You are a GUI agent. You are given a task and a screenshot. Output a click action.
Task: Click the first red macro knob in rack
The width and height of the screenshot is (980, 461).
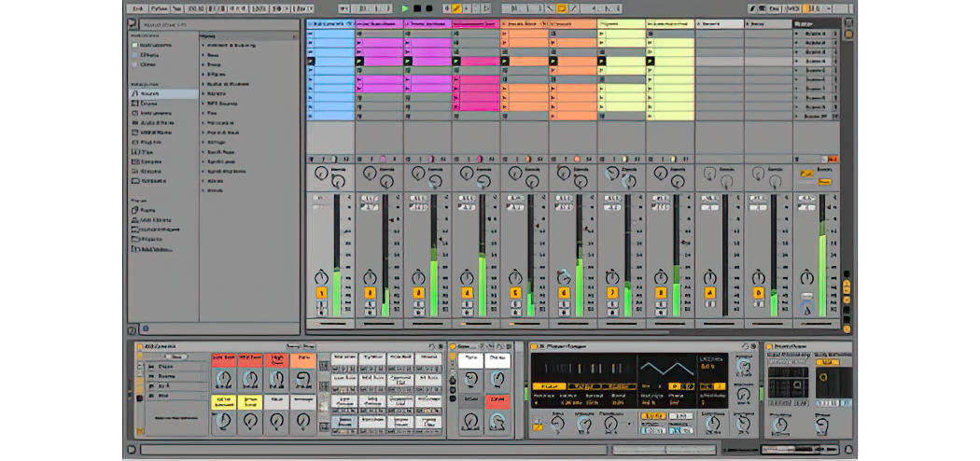point(222,378)
